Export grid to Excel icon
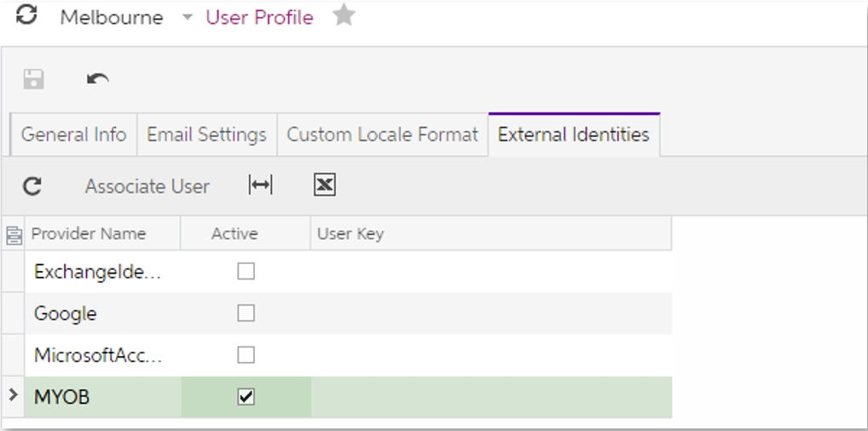This screenshot has width=868, height=431. tap(324, 186)
